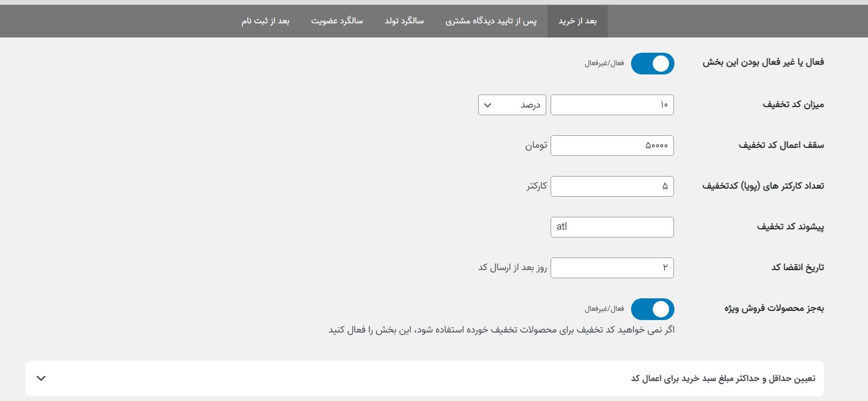Open the 'درصد' discount type dropdown
868x401 pixels.
[x=512, y=105]
